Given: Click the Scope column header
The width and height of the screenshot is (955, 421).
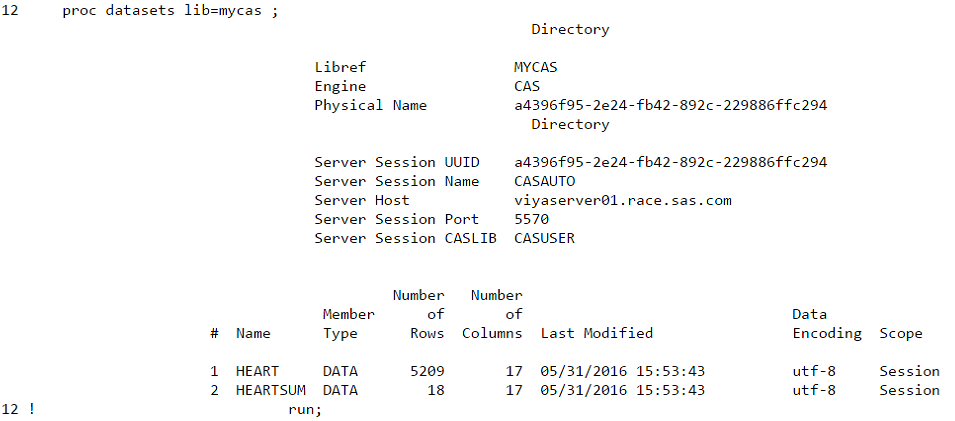Looking at the screenshot, I should 900,333.
